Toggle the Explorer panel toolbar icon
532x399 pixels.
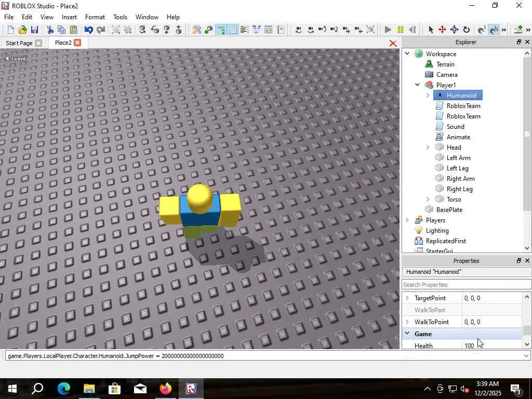click(221, 30)
